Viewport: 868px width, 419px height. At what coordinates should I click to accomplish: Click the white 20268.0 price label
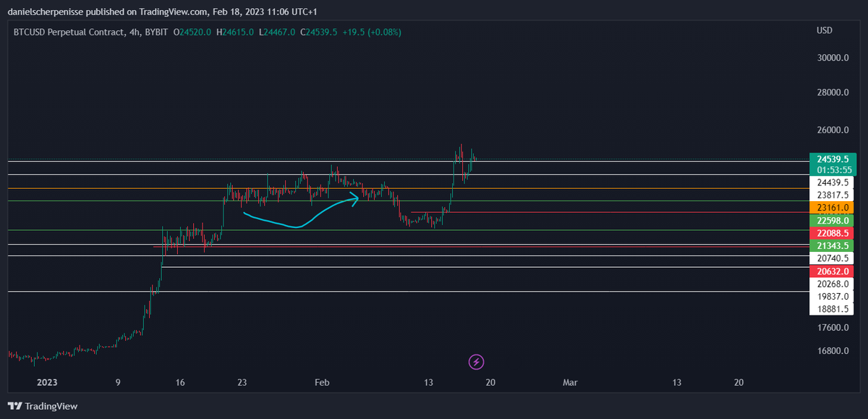(833, 284)
